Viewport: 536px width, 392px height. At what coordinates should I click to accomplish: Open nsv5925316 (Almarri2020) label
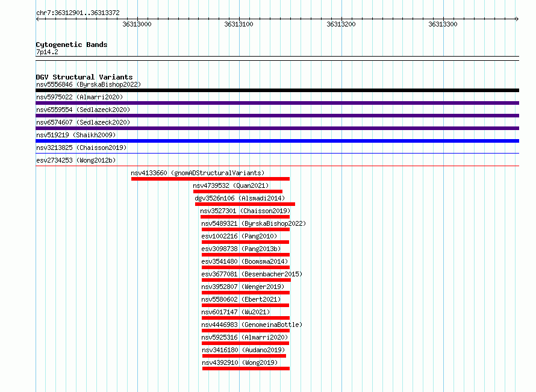(245, 337)
